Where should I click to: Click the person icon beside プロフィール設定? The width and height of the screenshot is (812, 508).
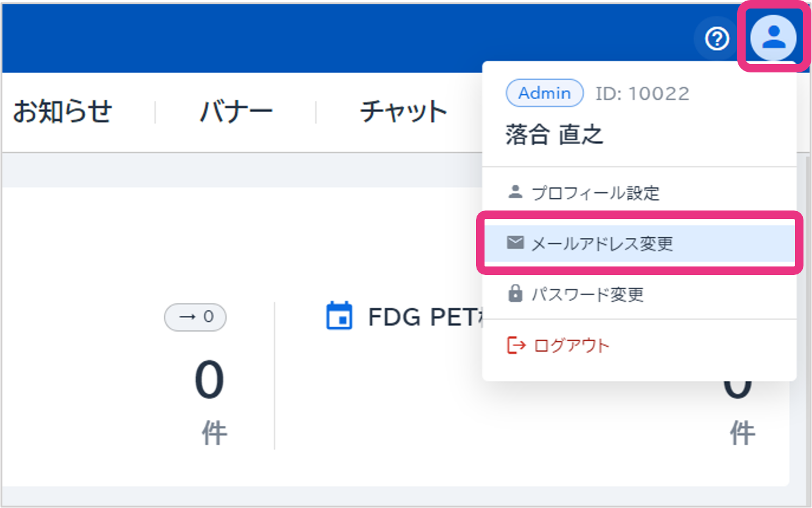pyautogui.click(x=515, y=192)
